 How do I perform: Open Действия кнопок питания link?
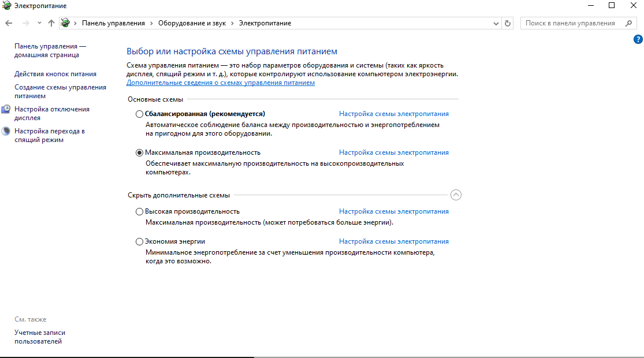pyautogui.click(x=55, y=74)
